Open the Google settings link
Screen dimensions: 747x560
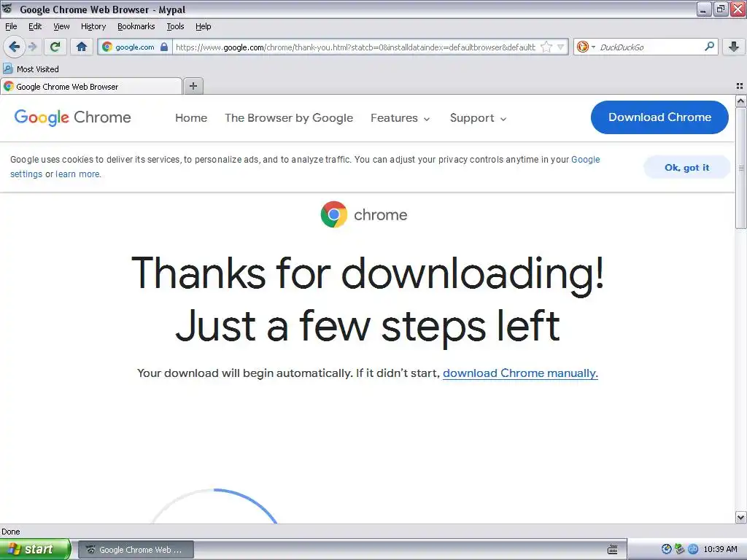pos(586,160)
